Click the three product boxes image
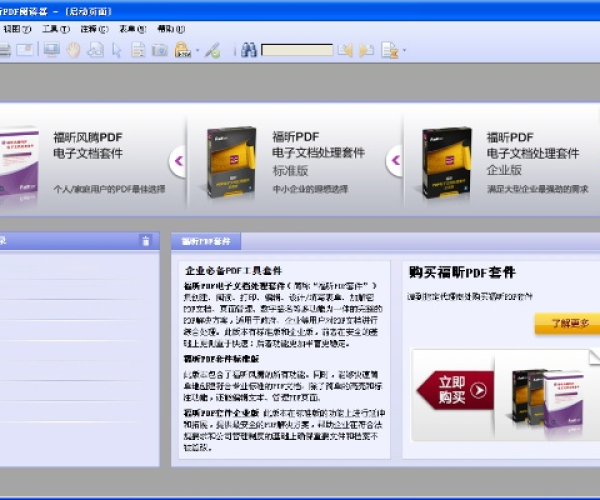 click(547, 398)
